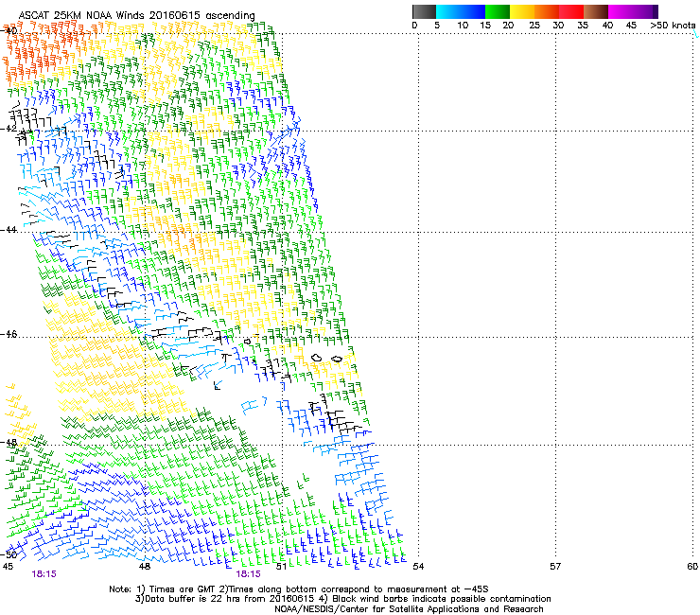Click the longitude label 54
The height and width of the screenshot is (615, 700).
[x=418, y=567]
